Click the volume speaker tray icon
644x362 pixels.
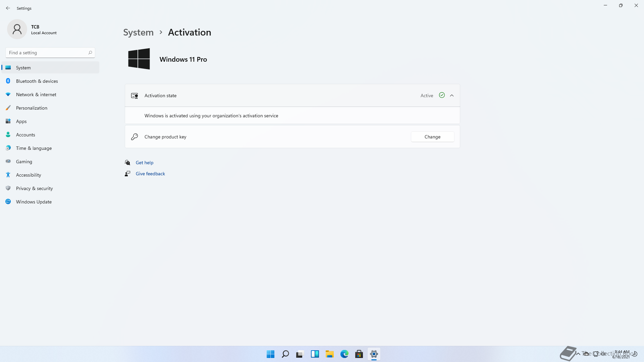pos(603,354)
